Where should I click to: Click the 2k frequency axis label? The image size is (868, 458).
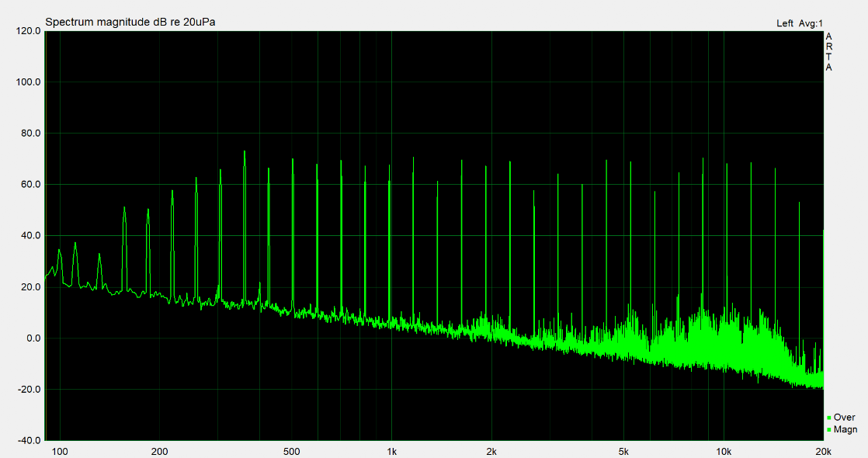tap(491, 452)
